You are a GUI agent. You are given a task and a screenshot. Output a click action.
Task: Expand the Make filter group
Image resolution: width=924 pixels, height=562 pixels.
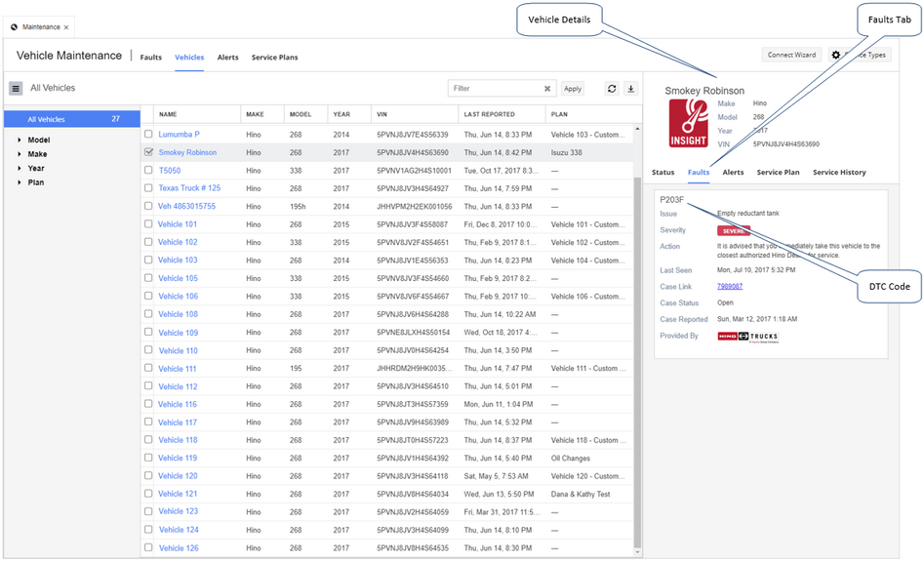20,154
